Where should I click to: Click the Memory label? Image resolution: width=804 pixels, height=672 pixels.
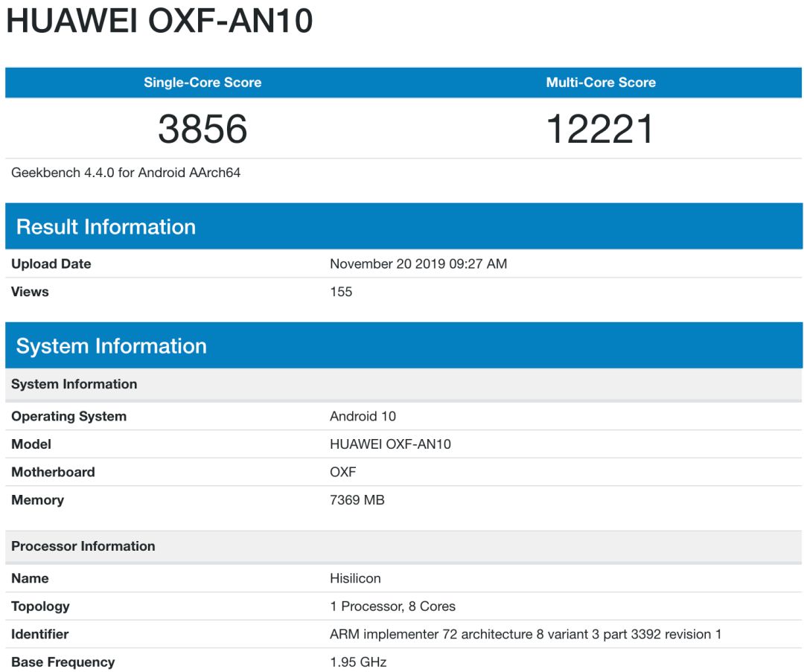[x=37, y=500]
